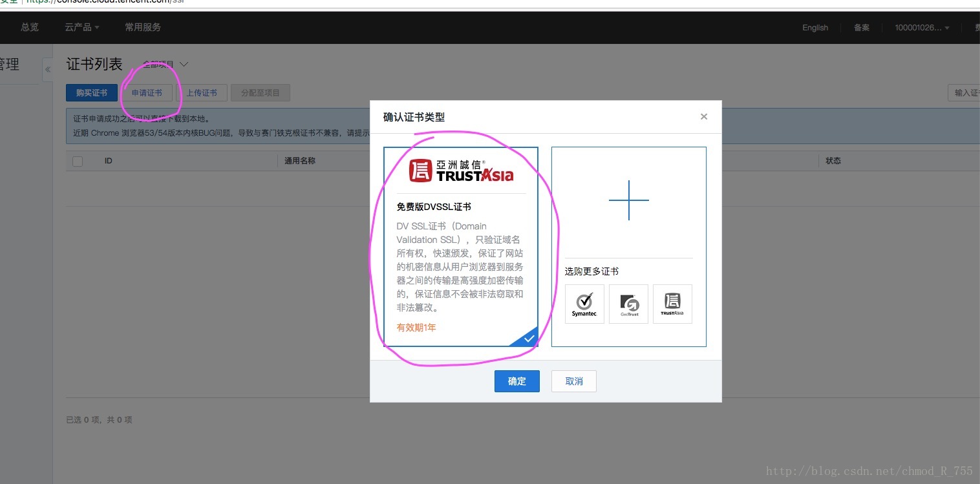Click the 购买证书 button

pyautogui.click(x=92, y=93)
